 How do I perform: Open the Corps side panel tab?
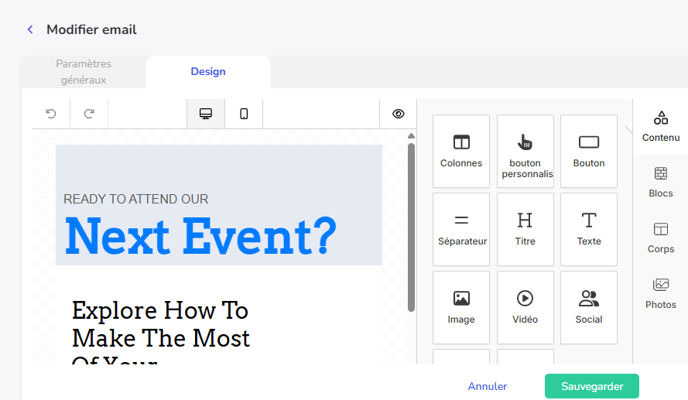pos(661,238)
